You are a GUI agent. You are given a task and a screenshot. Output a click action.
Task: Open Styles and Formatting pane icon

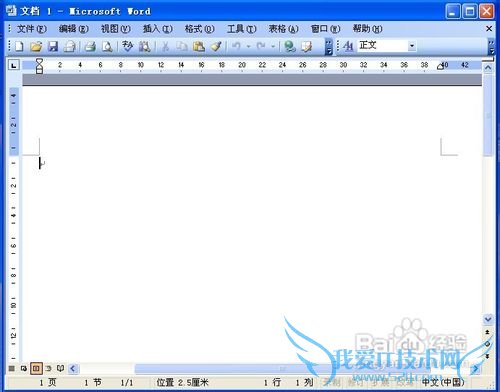click(348, 46)
